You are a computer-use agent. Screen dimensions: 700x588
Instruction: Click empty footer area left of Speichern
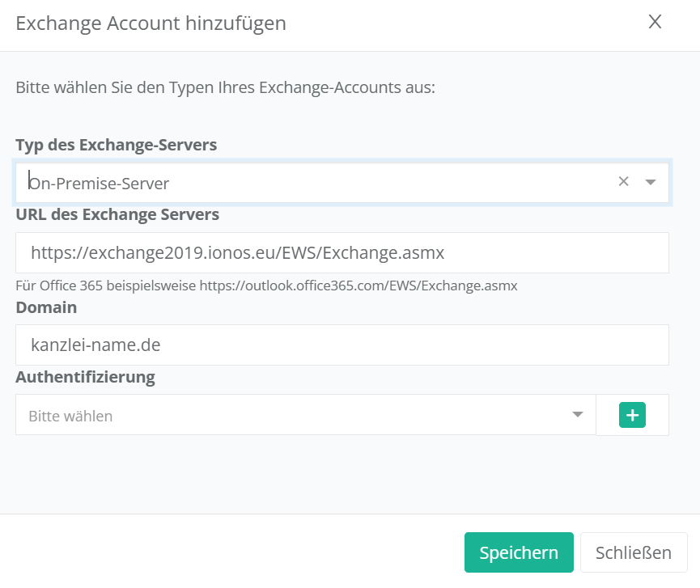point(227,552)
